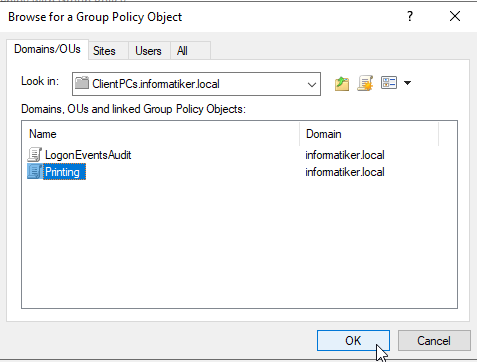Switch to the All tab
This screenshot has width=477, height=362.
(x=182, y=51)
